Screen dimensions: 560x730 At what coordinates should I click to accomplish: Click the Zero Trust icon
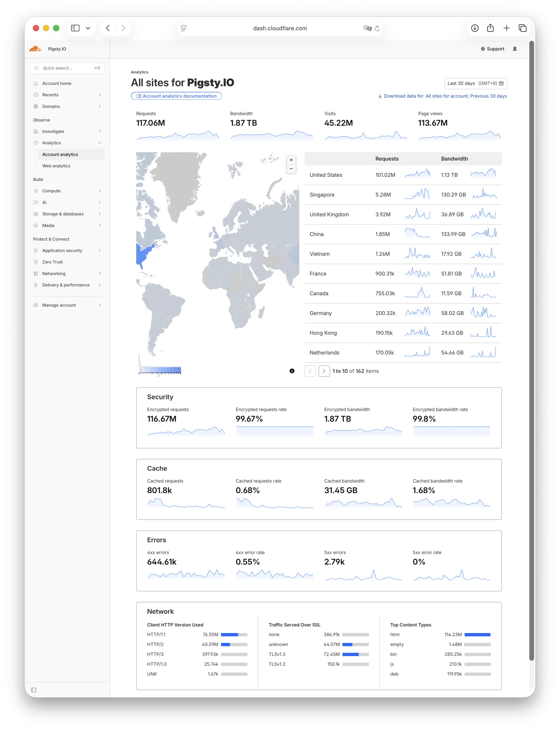coord(36,262)
